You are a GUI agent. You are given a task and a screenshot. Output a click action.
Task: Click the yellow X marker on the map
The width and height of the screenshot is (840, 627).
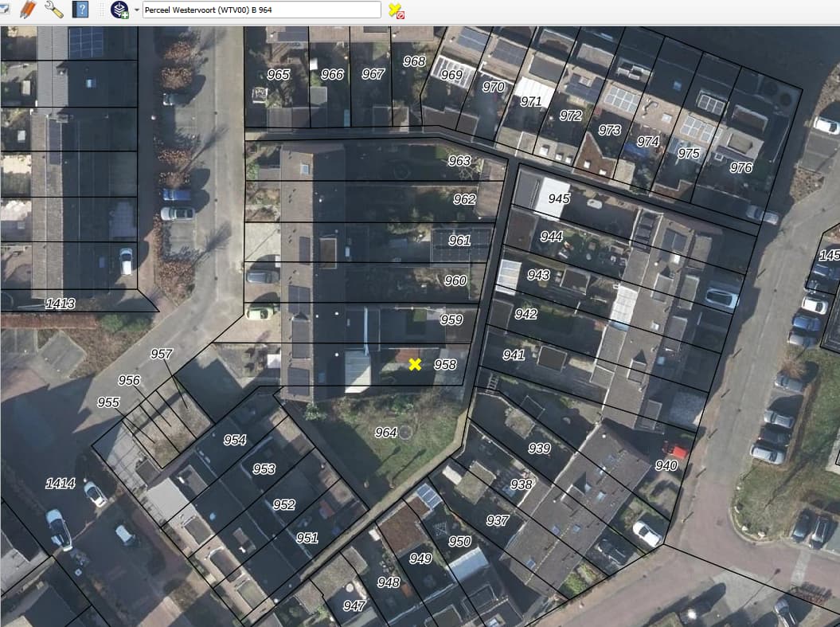pyautogui.click(x=415, y=364)
